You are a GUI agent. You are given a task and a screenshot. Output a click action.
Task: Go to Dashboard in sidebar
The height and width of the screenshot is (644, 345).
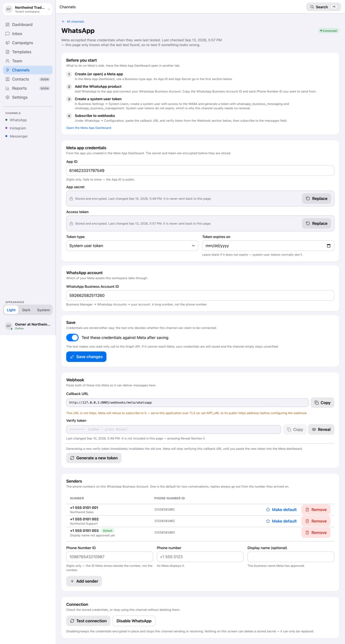coord(28,25)
